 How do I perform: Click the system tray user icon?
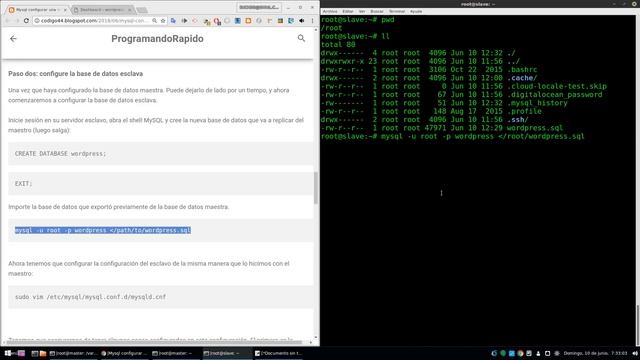[x=538, y=353]
